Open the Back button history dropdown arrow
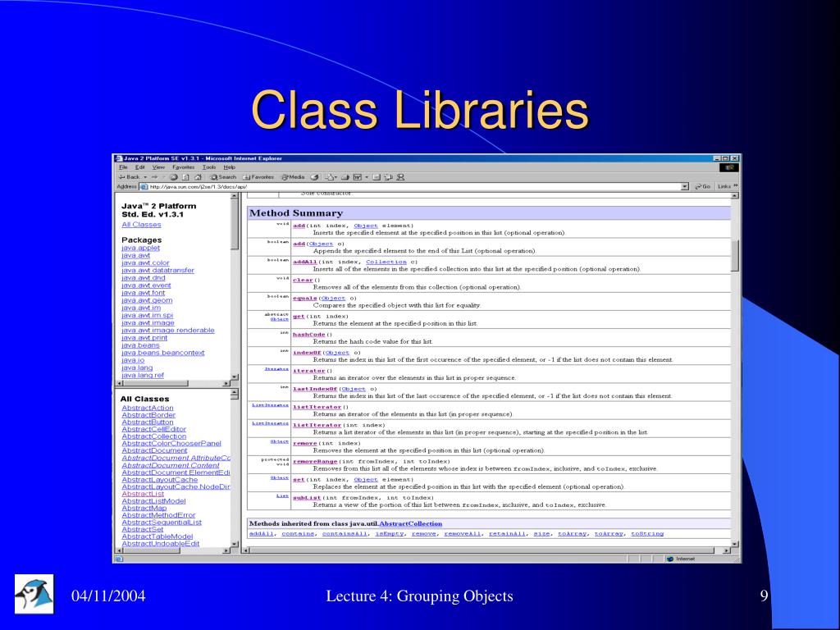Viewport: 840px width, 630px height. pos(144,177)
